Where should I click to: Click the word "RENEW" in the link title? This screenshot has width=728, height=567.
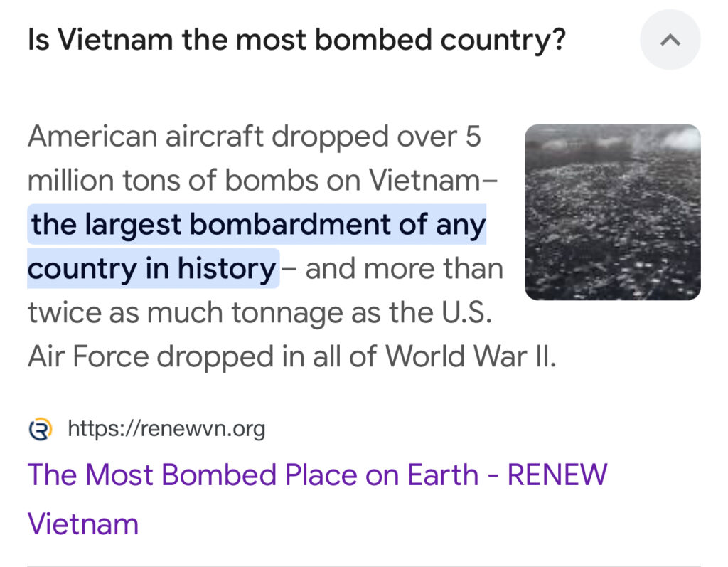pyautogui.click(x=557, y=475)
